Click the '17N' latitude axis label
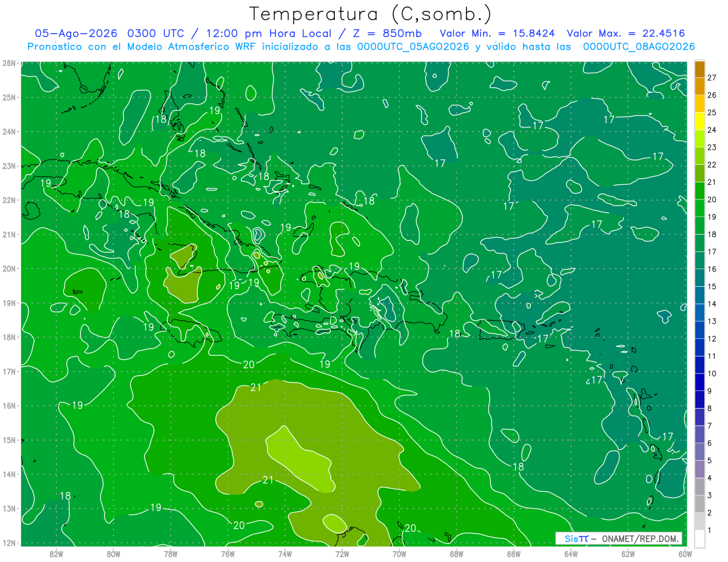Screen dimensions: 728x562 [9, 372]
